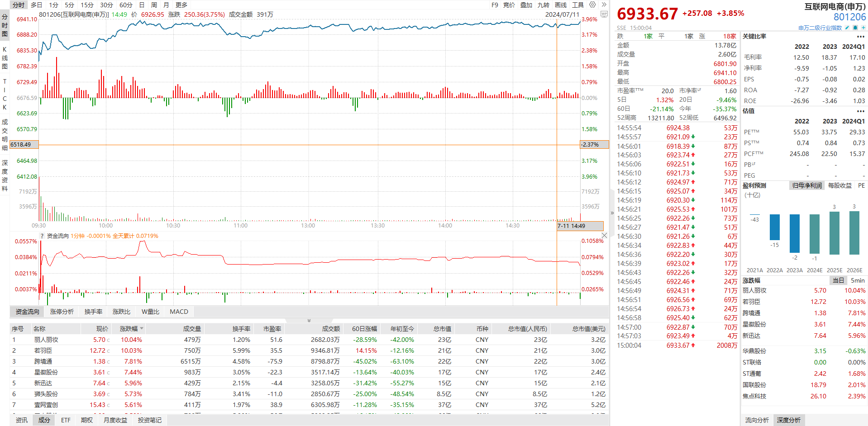Select PE in 盈利预测
This screenshot has width=868, height=426.
click(861, 185)
